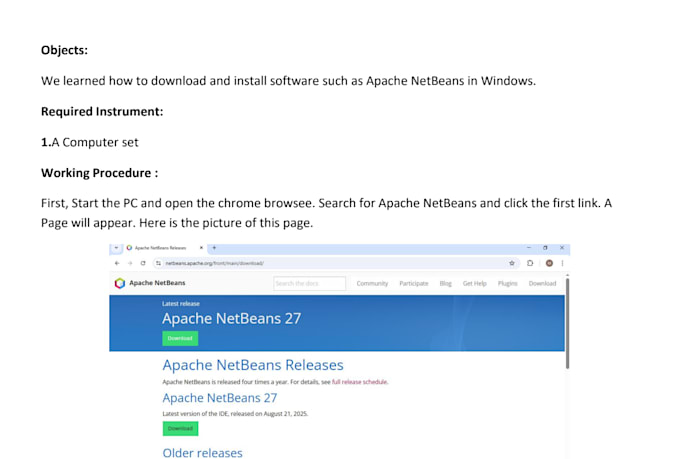Click the Apache NetBeans site title
This screenshot has width=680, height=459.
(157, 283)
